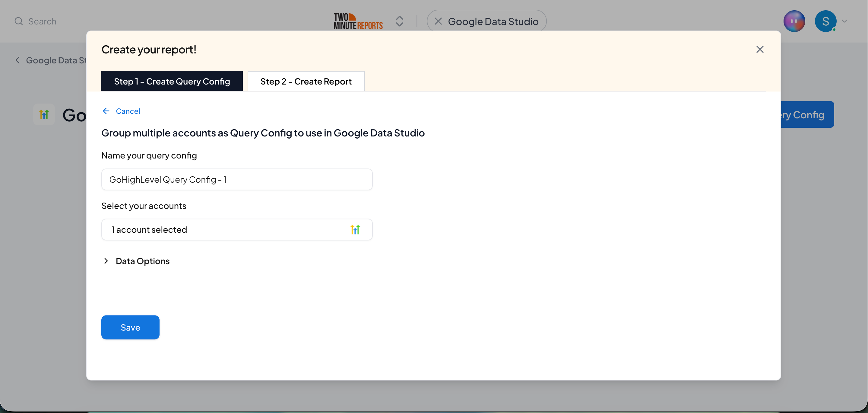Click the Google Data Studio breadcrumb text
868x413 pixels.
(x=56, y=60)
